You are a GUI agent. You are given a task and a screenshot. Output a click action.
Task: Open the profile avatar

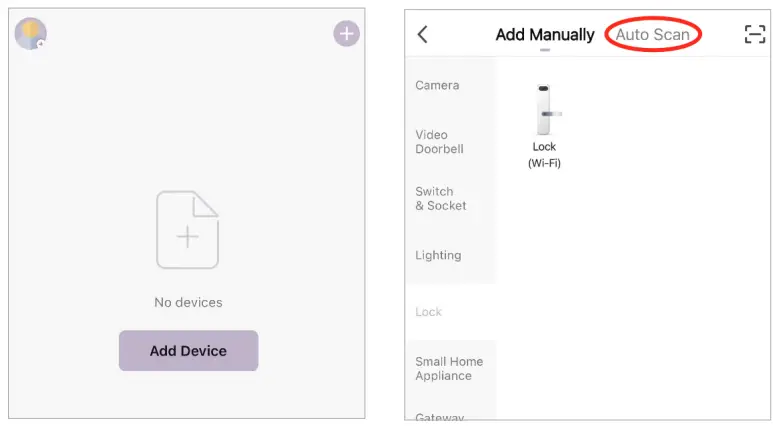(x=30, y=33)
